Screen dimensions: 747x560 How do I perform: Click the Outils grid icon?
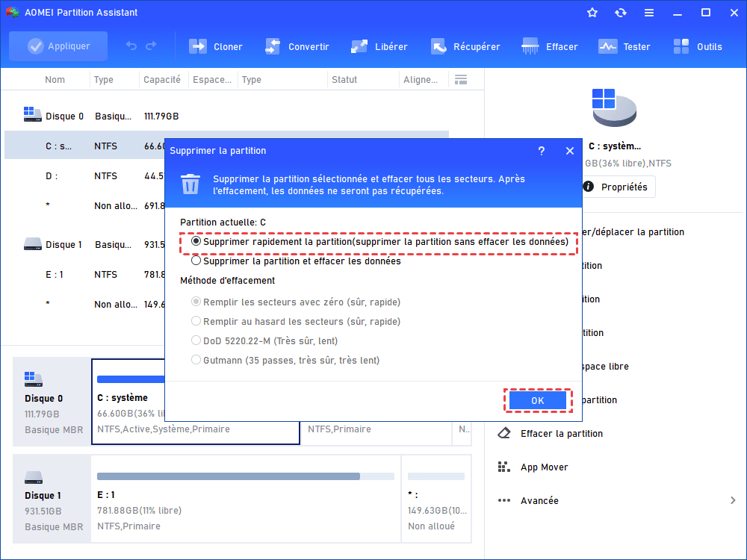tap(681, 46)
